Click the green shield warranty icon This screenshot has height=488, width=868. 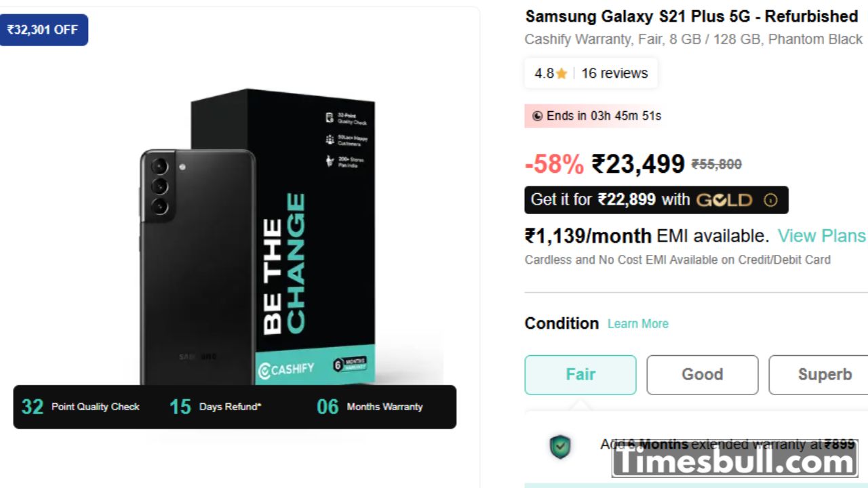[560, 447]
